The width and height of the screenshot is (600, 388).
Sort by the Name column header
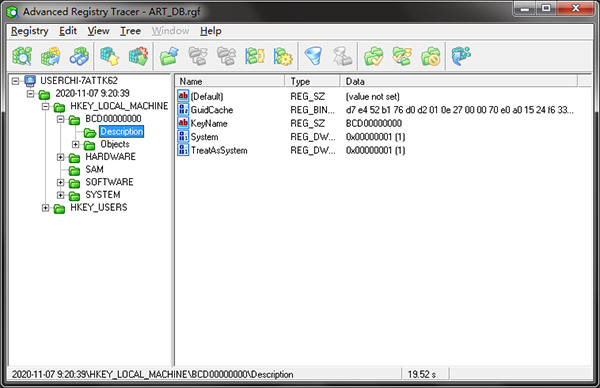(x=230, y=81)
